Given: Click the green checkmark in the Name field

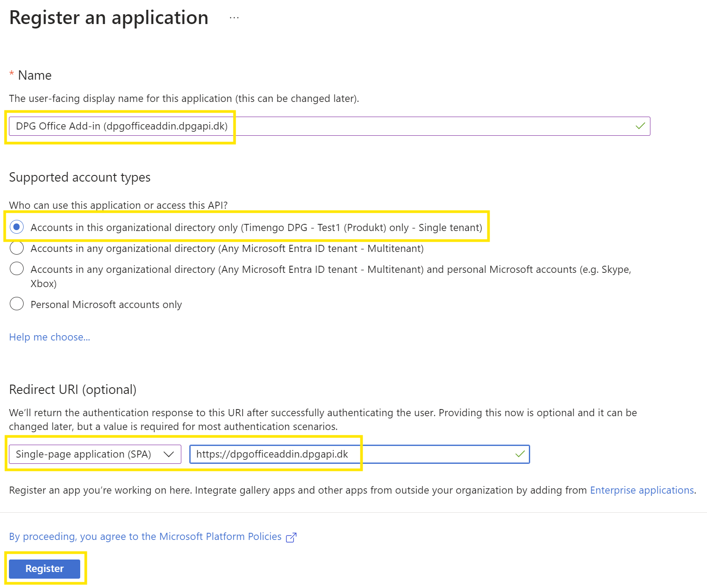Looking at the screenshot, I should tap(640, 126).
